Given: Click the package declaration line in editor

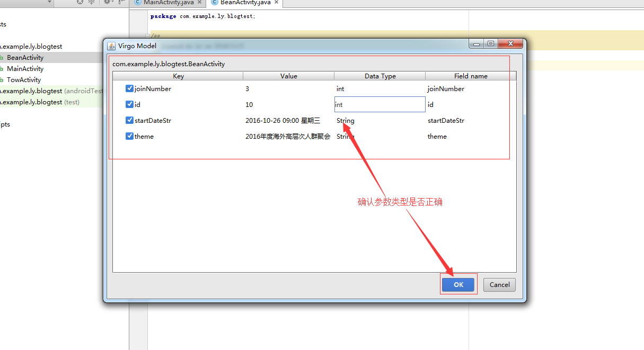Looking at the screenshot, I should (x=202, y=16).
